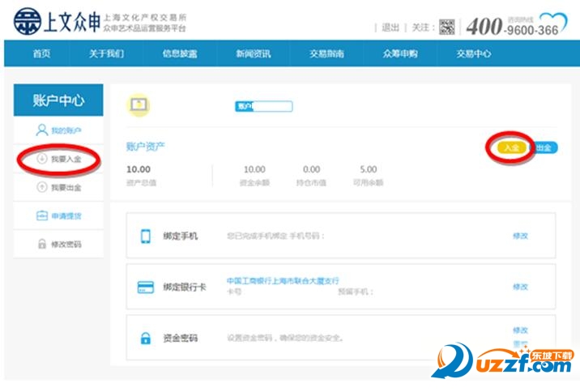Click the 资金密码 label
This screenshot has width=580, height=392.
click(181, 338)
